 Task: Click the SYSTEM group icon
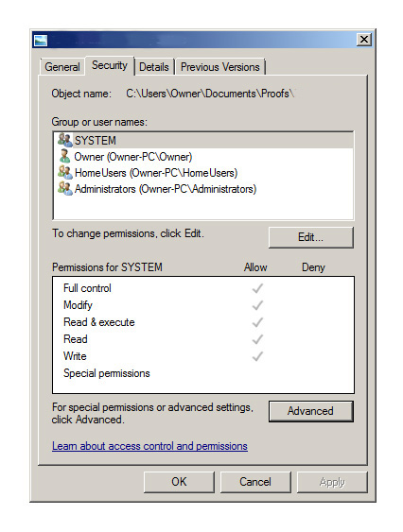65,140
